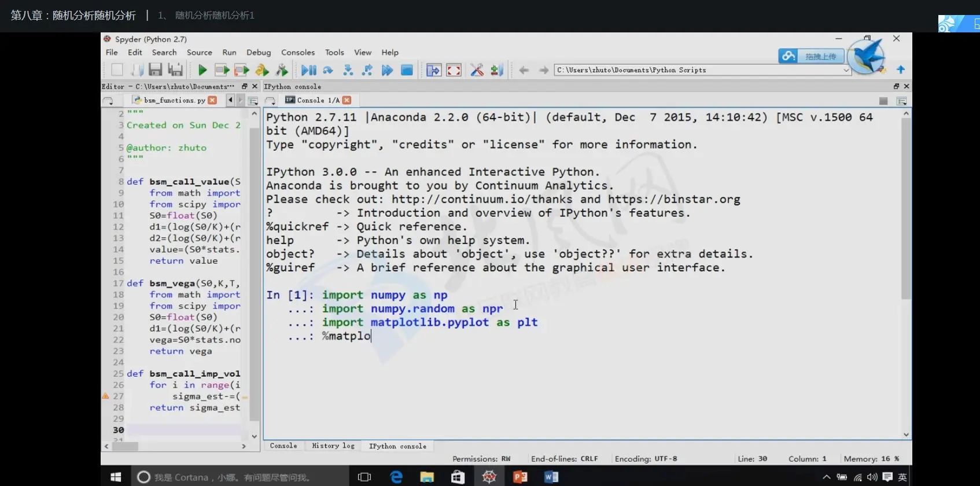980x486 pixels.
Task: Click the Back navigation arrow
Action: coord(524,70)
